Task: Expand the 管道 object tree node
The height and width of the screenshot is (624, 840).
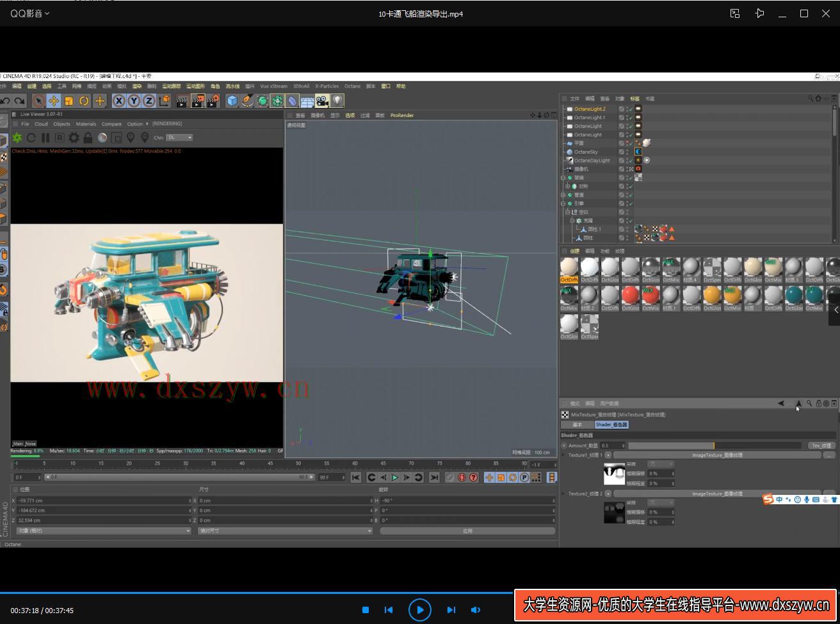Action: click(563, 195)
